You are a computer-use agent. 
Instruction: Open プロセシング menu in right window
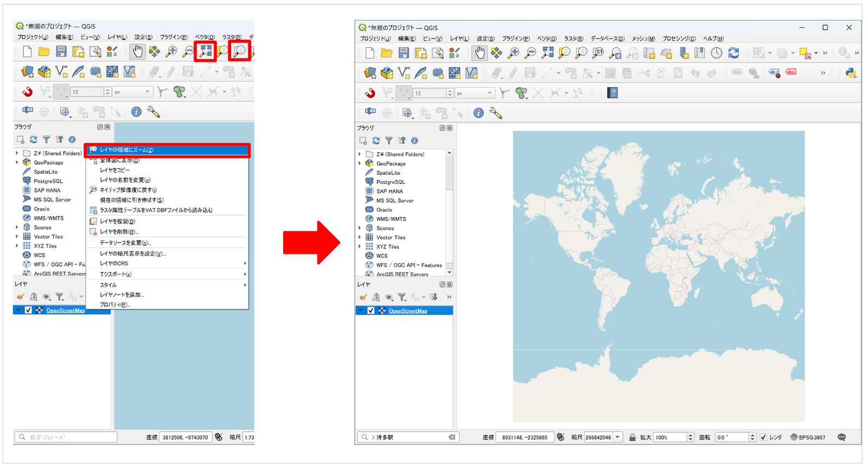pyautogui.click(x=679, y=39)
